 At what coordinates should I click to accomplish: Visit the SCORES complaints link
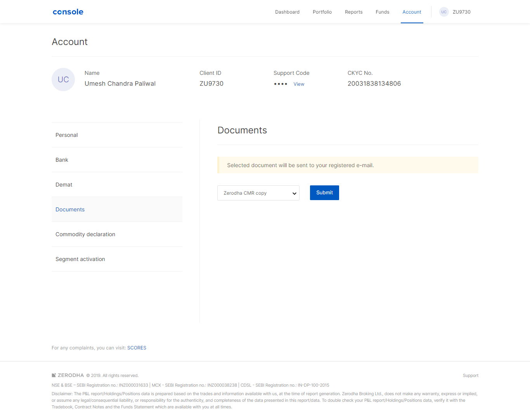coord(137,347)
